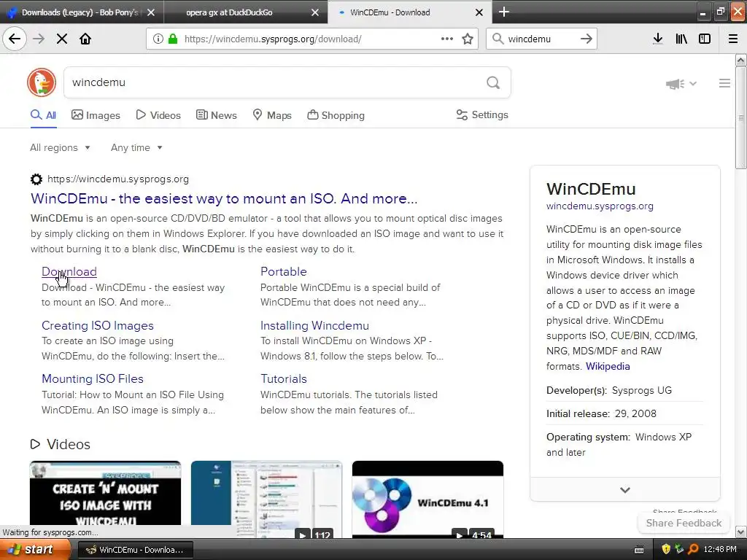Image resolution: width=747 pixels, height=560 pixels.
Task: Click the toolbar search box with wincdemu
Action: click(541, 39)
